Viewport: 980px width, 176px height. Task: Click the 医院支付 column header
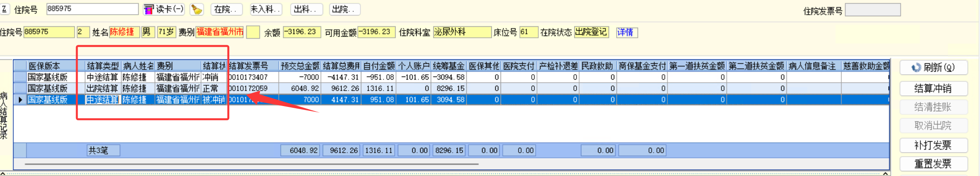pyautogui.click(x=519, y=66)
